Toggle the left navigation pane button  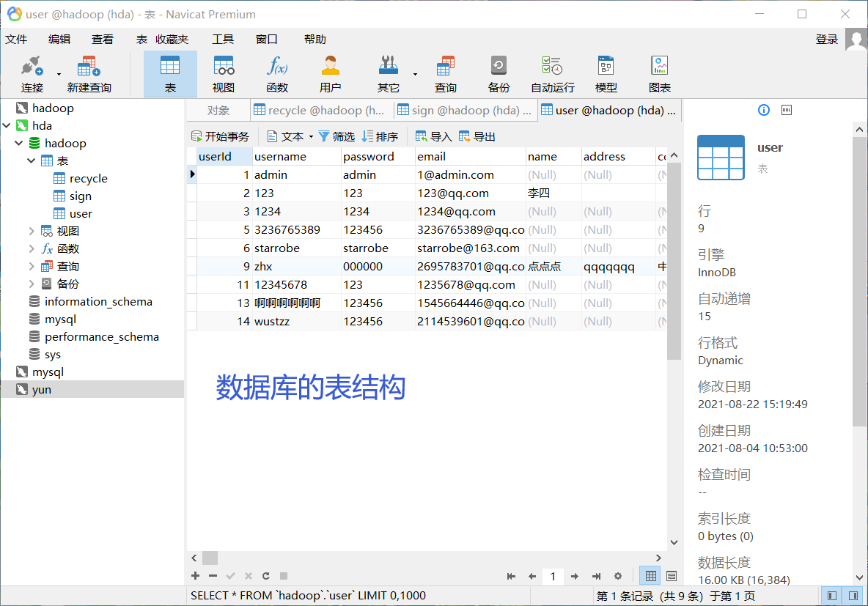coord(832,596)
